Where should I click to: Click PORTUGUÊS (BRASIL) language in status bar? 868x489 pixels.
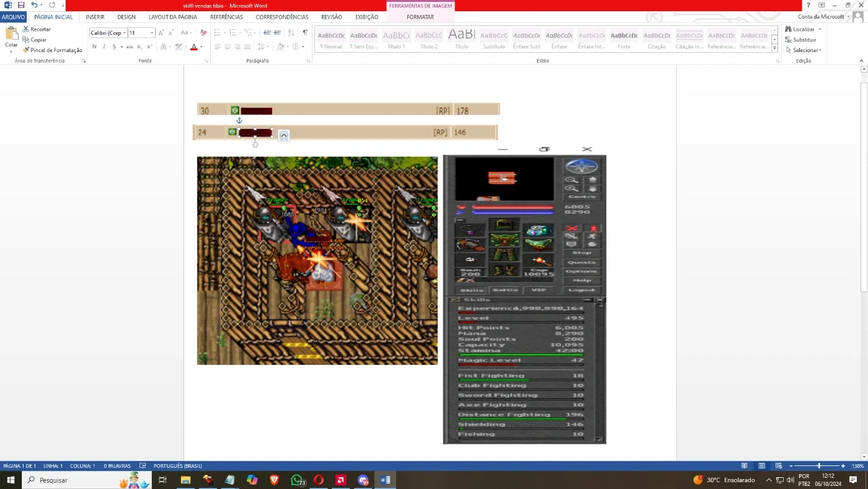point(177,465)
